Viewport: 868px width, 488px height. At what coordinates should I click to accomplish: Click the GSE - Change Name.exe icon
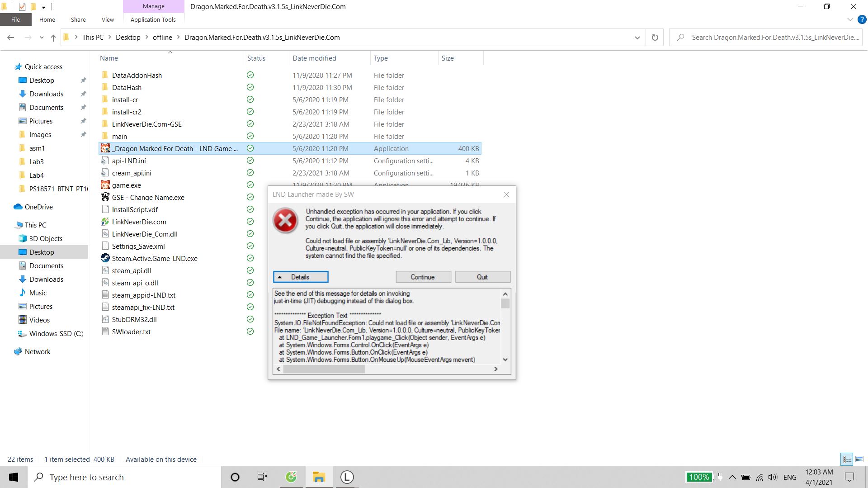(105, 197)
